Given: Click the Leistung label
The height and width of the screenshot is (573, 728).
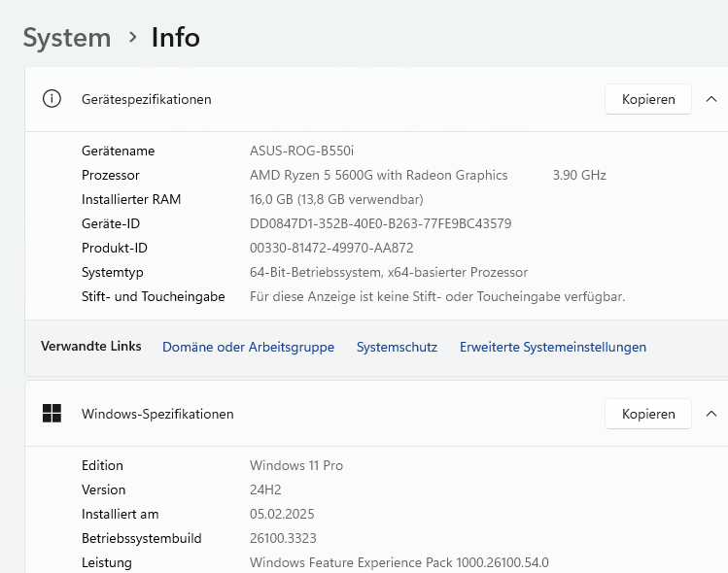Looking at the screenshot, I should [x=107, y=562].
